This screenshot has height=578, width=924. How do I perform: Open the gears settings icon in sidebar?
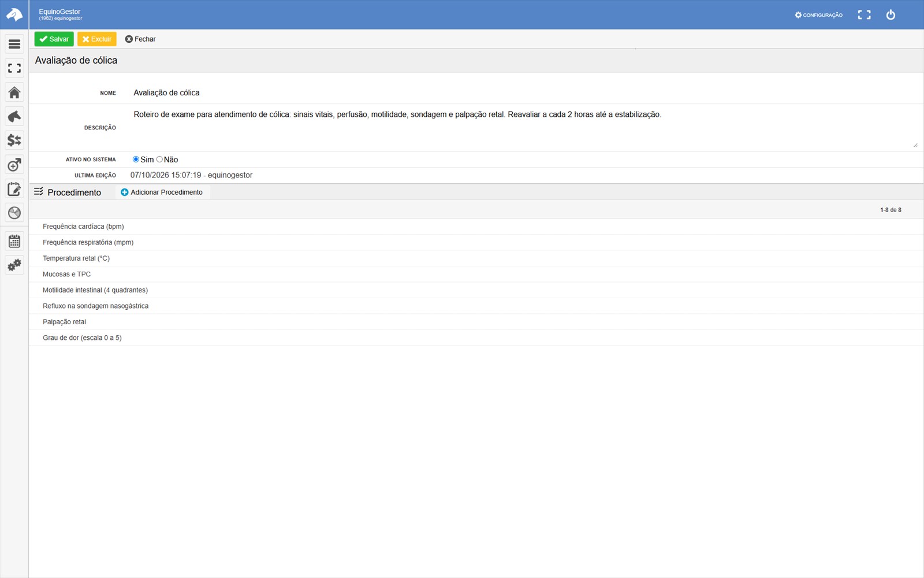pyautogui.click(x=14, y=265)
